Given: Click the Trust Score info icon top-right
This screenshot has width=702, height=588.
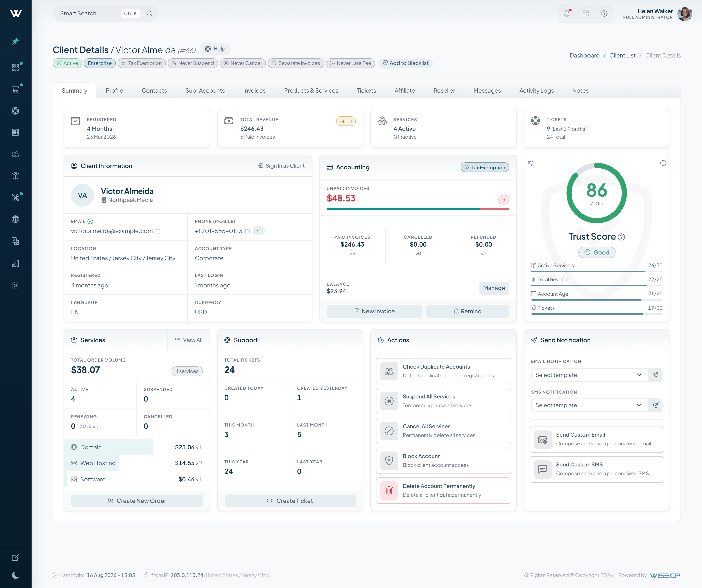Looking at the screenshot, I should click(x=663, y=163).
